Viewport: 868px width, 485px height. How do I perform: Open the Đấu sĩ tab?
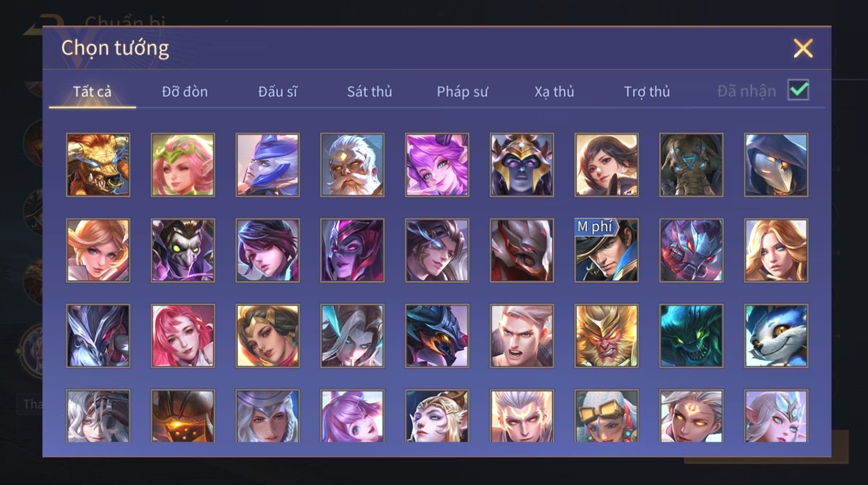tap(277, 91)
